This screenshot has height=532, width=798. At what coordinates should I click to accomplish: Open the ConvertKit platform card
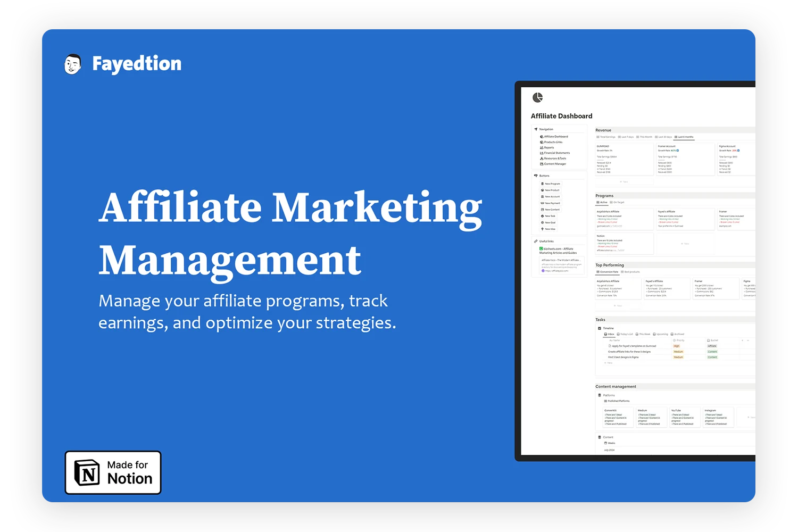618,417
